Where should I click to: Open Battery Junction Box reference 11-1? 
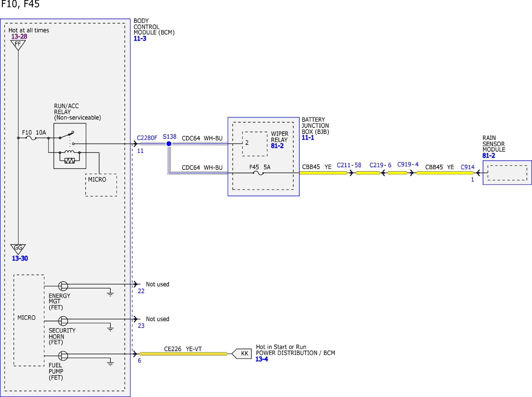click(308, 137)
